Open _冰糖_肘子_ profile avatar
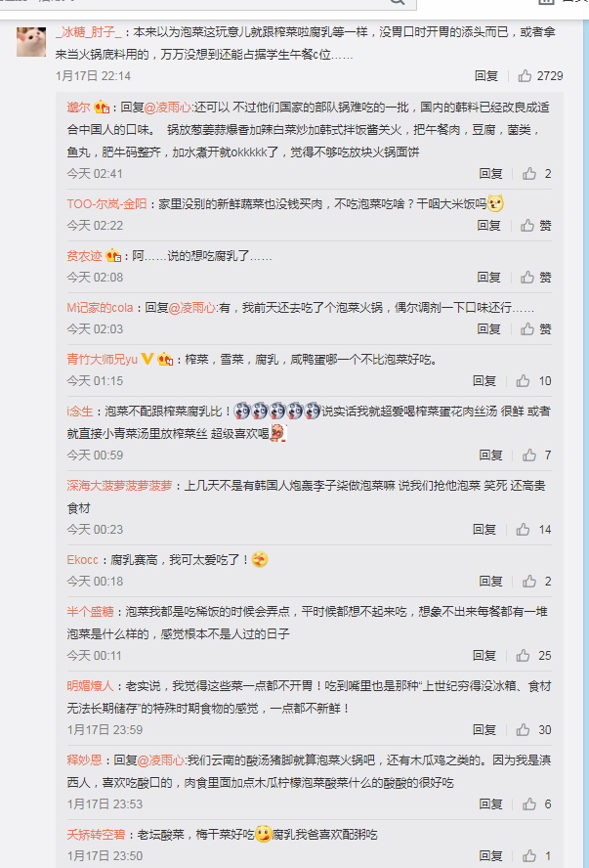589x868 pixels. (31, 41)
